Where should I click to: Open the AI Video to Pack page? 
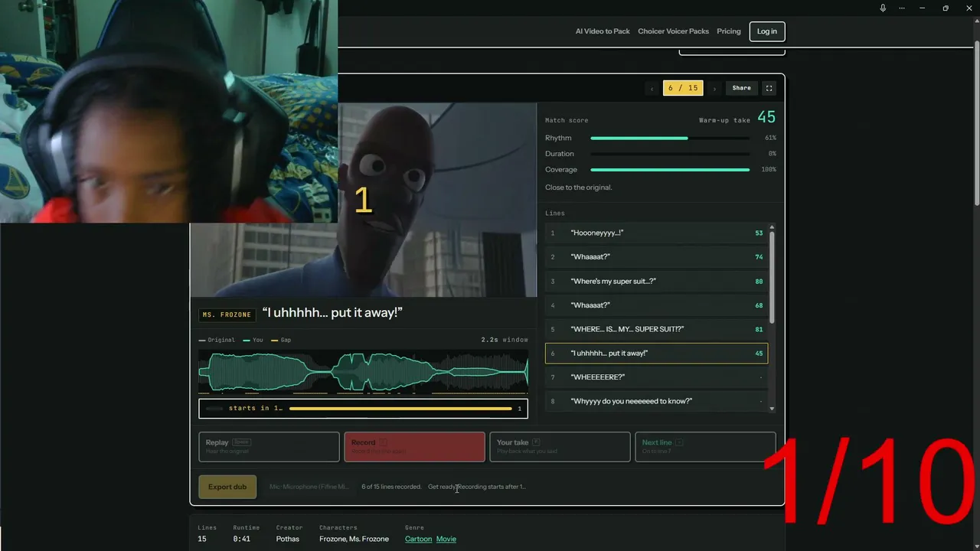coord(603,31)
